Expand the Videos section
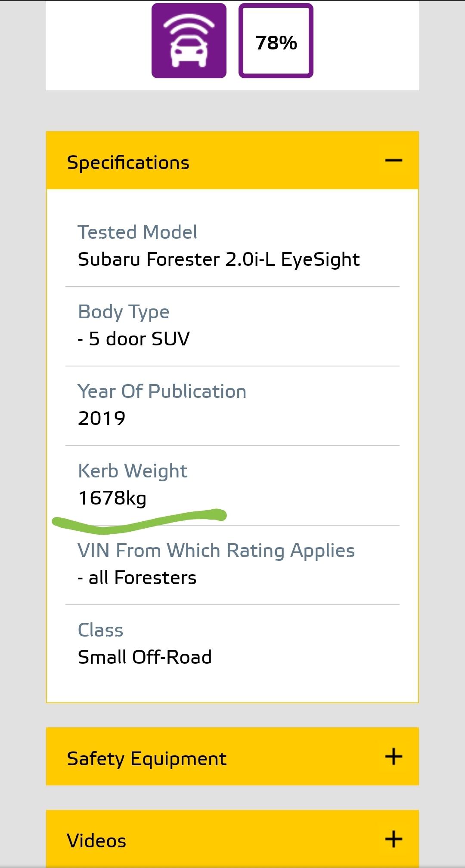Viewport: 465px width, 868px height. coord(232,839)
